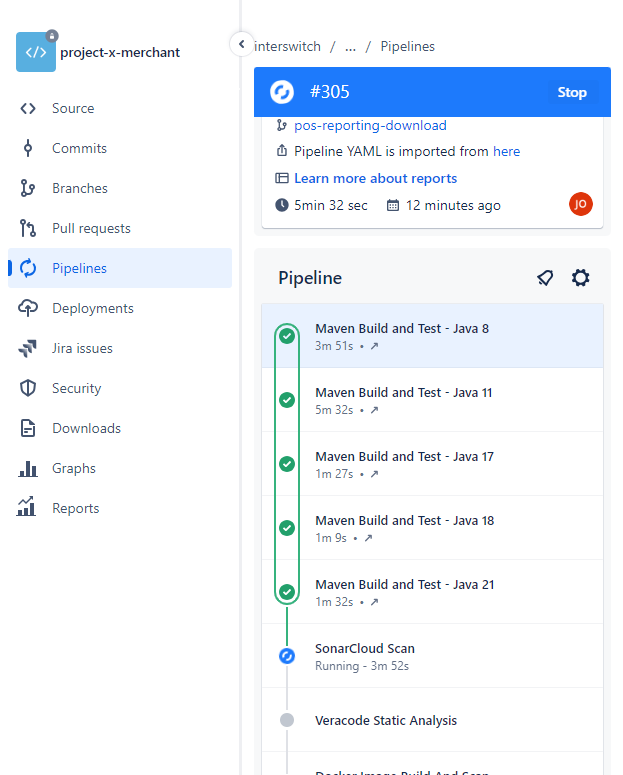The height and width of the screenshot is (775, 623).
Task: Stop pipeline #305
Action: point(572,92)
